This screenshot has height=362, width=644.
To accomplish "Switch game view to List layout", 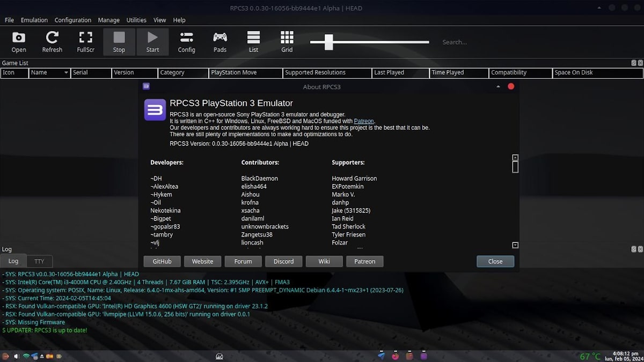I will pyautogui.click(x=253, y=42).
